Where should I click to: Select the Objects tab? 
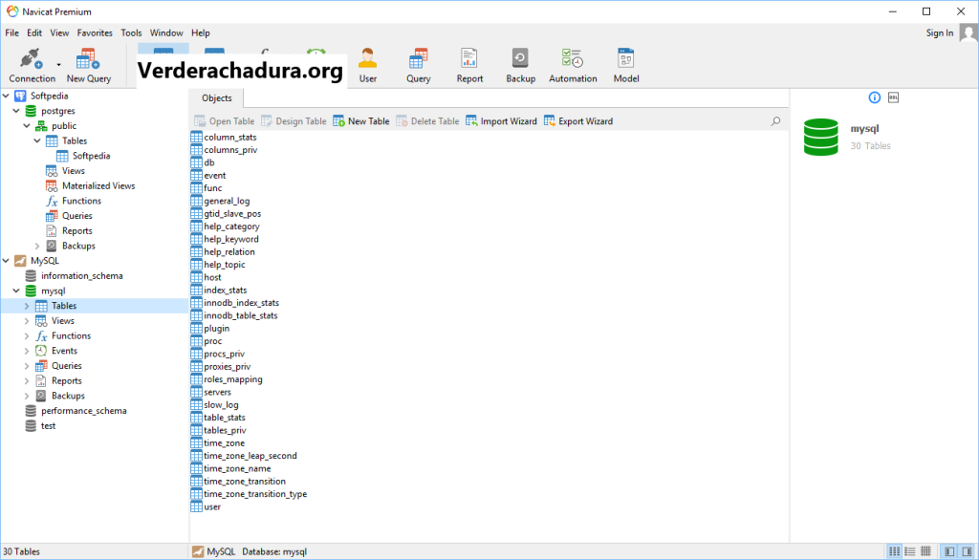217,98
